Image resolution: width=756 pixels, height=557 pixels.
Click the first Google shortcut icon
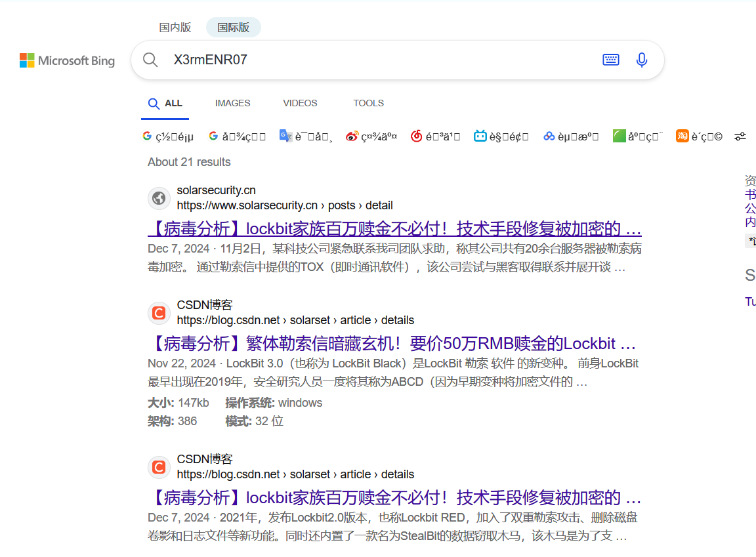coord(147,136)
